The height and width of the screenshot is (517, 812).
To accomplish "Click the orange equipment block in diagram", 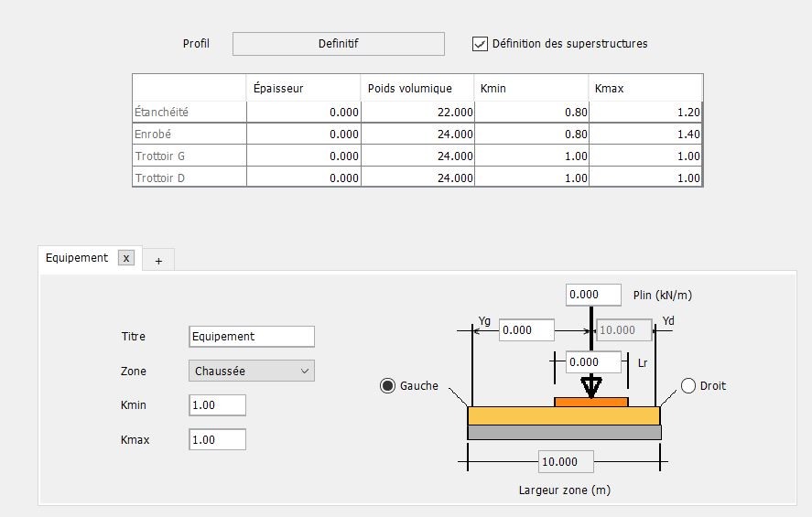I will [x=591, y=402].
